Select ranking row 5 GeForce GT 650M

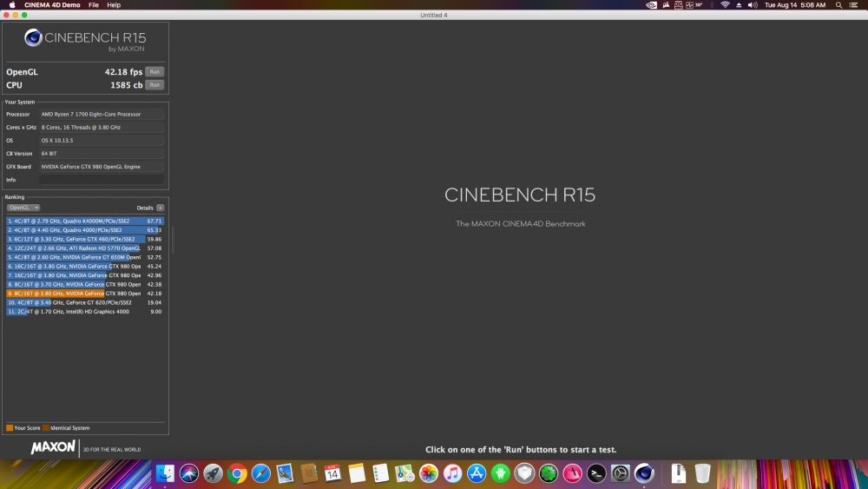pyautogui.click(x=85, y=257)
